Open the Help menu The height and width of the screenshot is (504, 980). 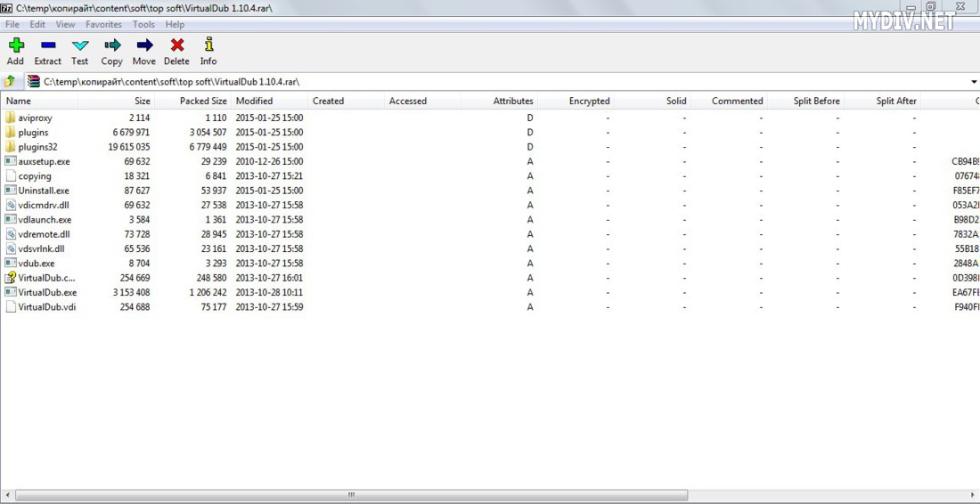175,24
